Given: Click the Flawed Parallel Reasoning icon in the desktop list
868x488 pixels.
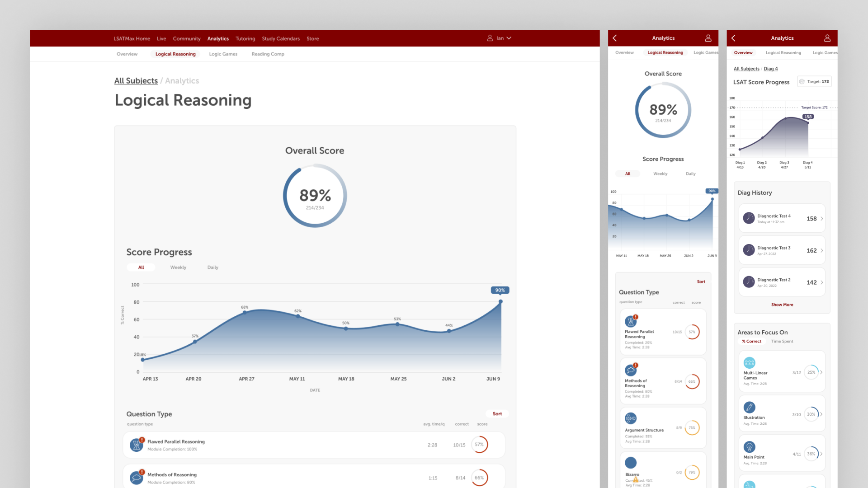Looking at the screenshot, I should pos(136,445).
